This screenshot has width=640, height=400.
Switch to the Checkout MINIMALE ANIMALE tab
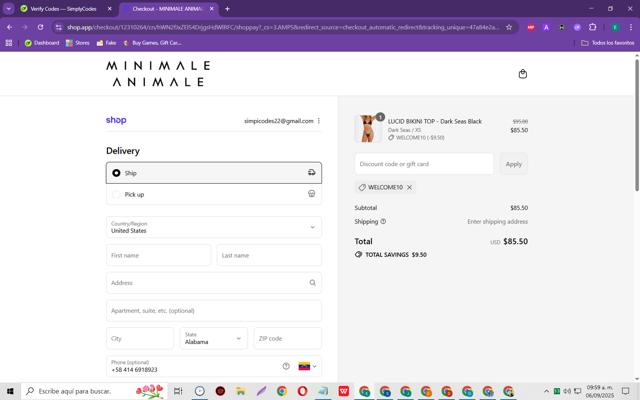click(x=169, y=9)
